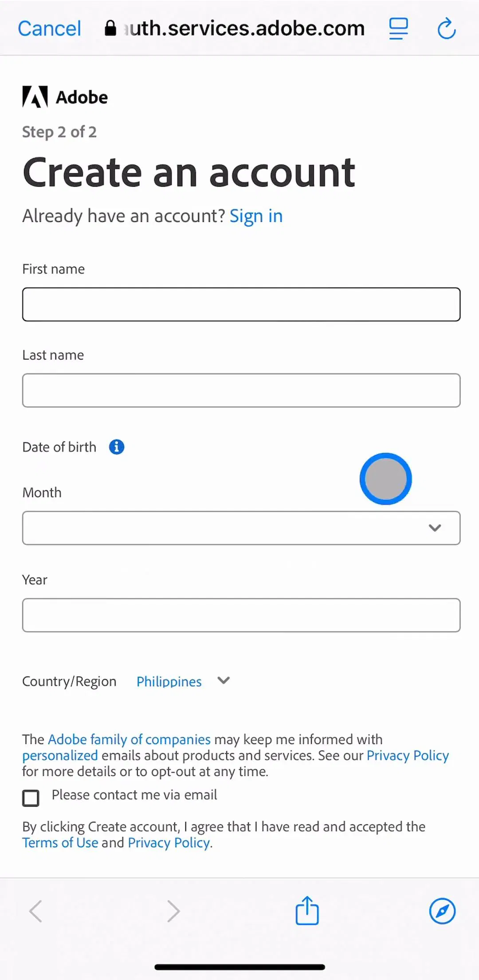This screenshot has width=479, height=980.
Task: Open the Month dropdown
Action: tap(241, 528)
